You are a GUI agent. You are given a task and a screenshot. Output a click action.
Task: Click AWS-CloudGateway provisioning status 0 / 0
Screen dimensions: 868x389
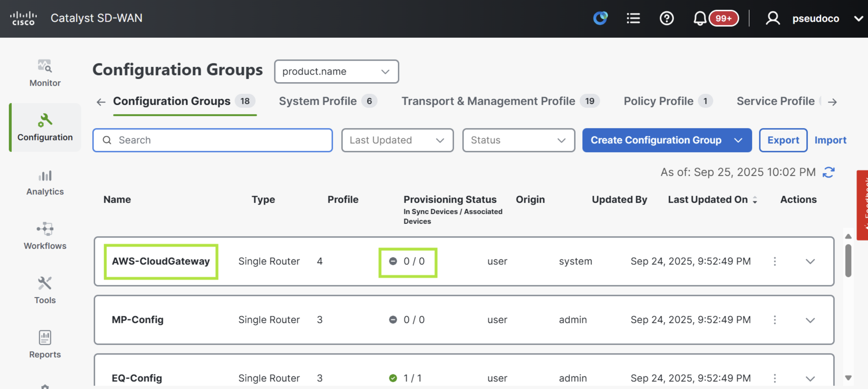[x=407, y=261]
